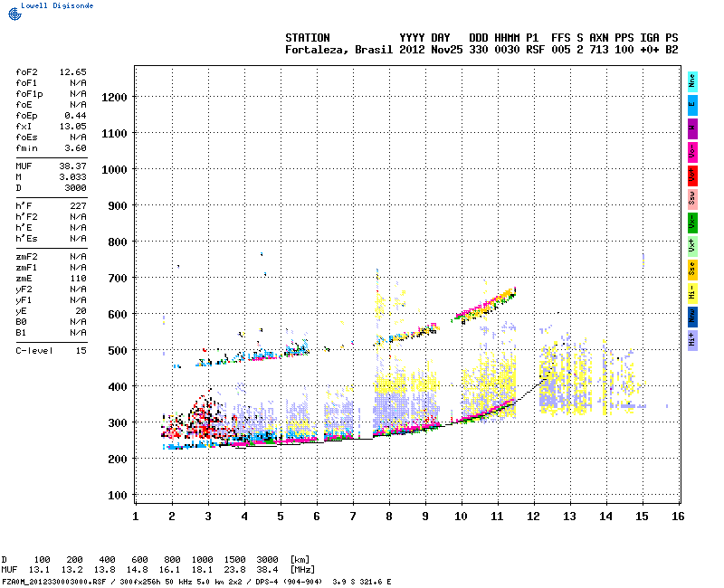Click the day-of-year value 330
Screen dimensions: 724x588
click(479, 50)
